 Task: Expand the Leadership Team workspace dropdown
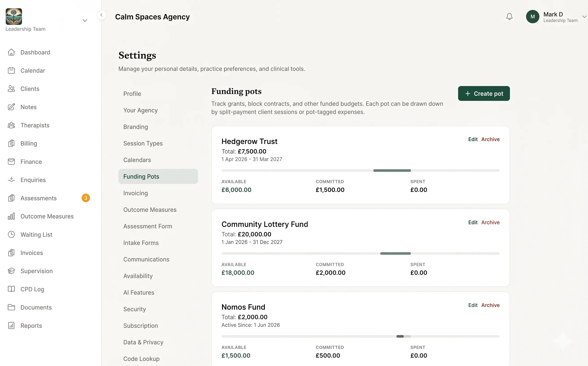(85, 20)
